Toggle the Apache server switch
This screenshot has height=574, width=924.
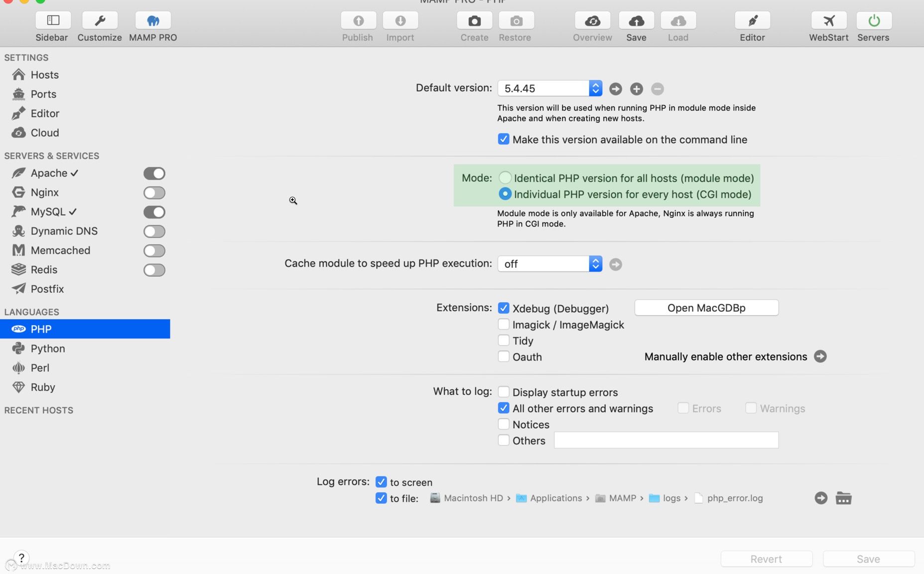point(154,173)
